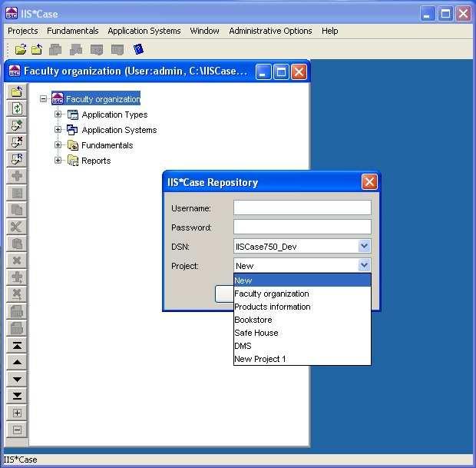Click the side toolbar icon with letter R
The image size is (476, 468).
17,158
